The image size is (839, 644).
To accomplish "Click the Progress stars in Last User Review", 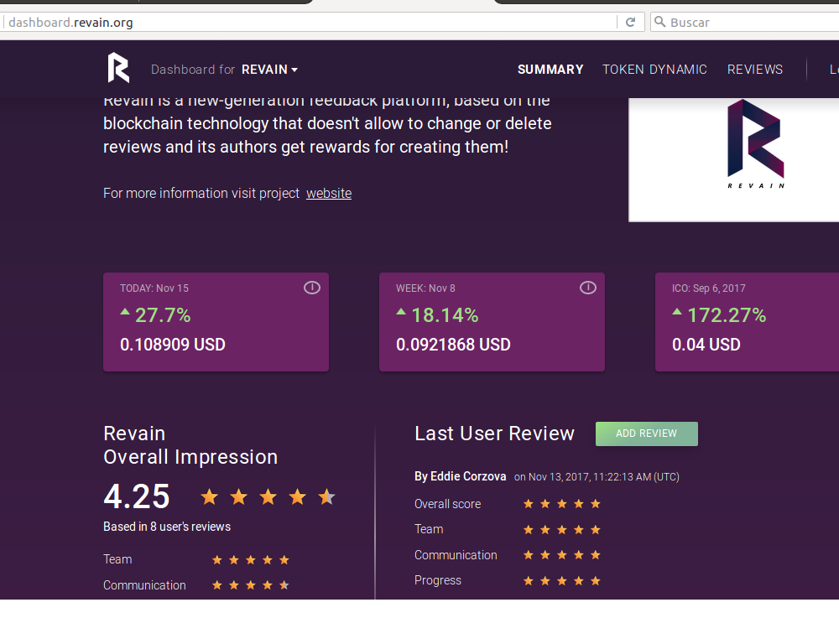I will tap(562, 581).
